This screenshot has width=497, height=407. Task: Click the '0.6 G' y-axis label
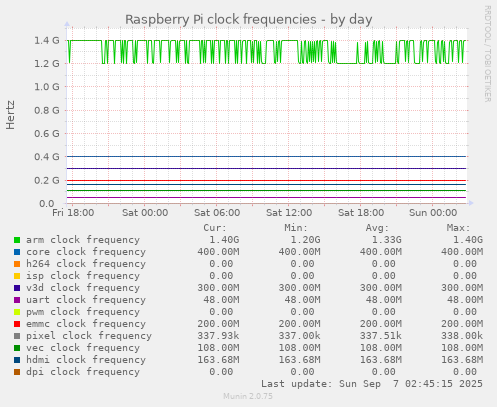click(47, 134)
